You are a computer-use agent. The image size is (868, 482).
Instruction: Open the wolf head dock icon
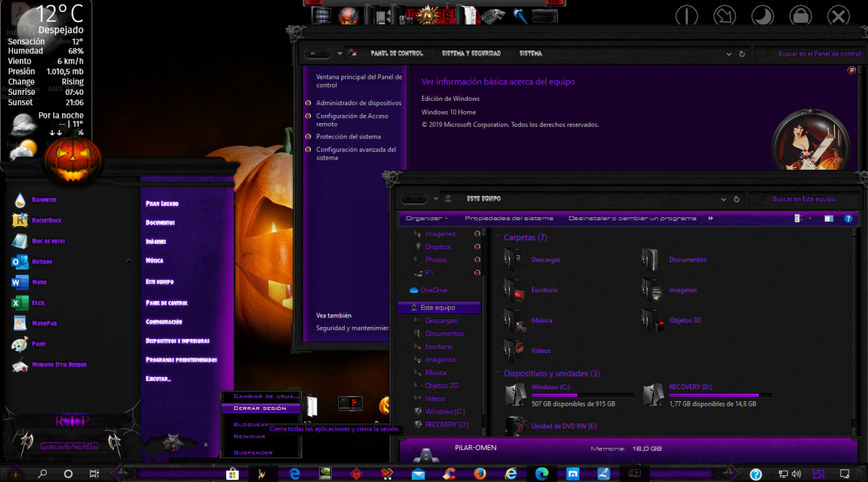pos(492,16)
